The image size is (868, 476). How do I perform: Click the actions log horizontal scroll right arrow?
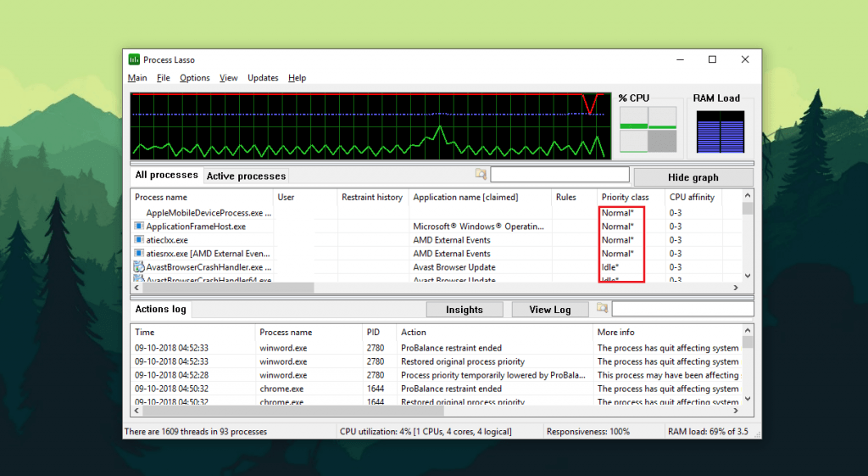click(736, 411)
